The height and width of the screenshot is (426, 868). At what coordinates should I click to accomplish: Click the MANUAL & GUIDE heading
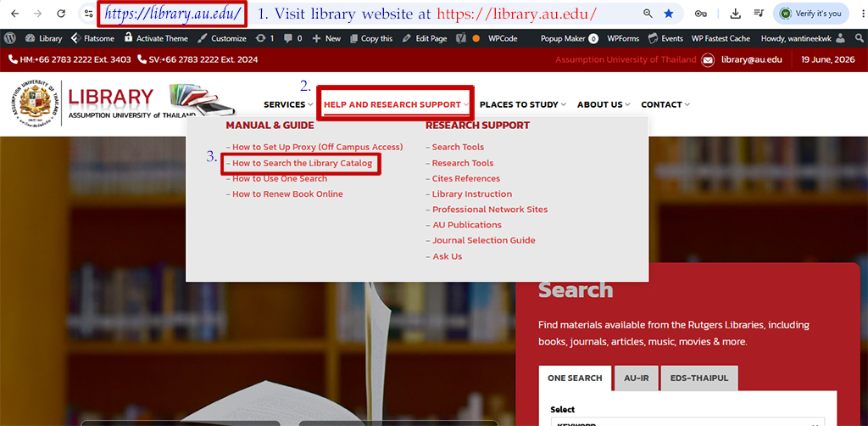(270, 126)
